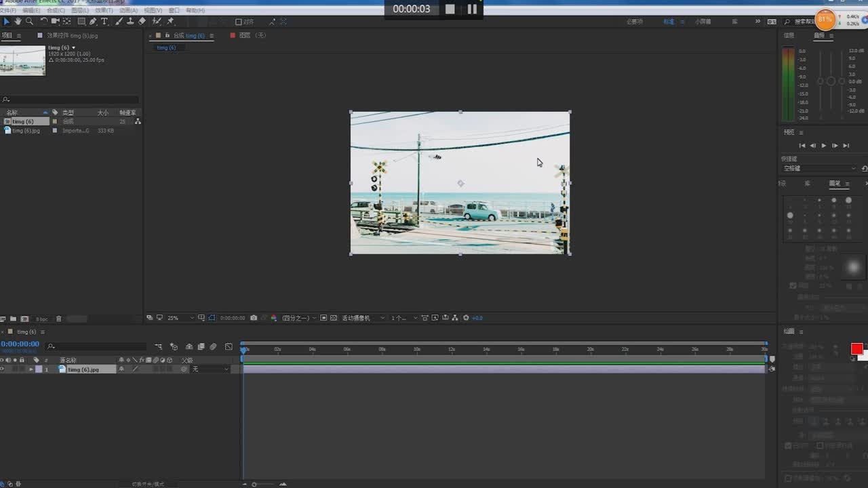This screenshot has width=868, height=488.
Task: Select the Unified Camera tool
Action: coord(55,22)
